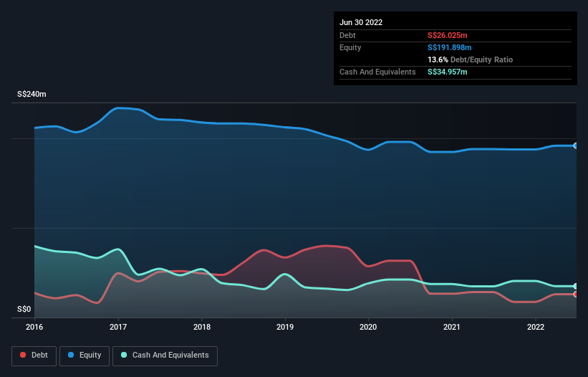Image resolution: width=588 pixels, height=377 pixels.
Task: Click the Jun 30 2022 tooltip date
Action: tap(361, 22)
